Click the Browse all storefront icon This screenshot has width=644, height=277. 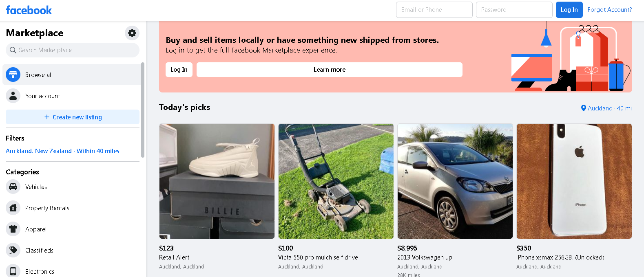pyautogui.click(x=13, y=75)
